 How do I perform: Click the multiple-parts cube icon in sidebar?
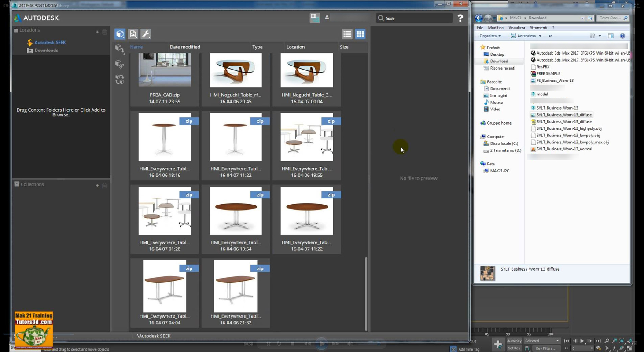[120, 64]
